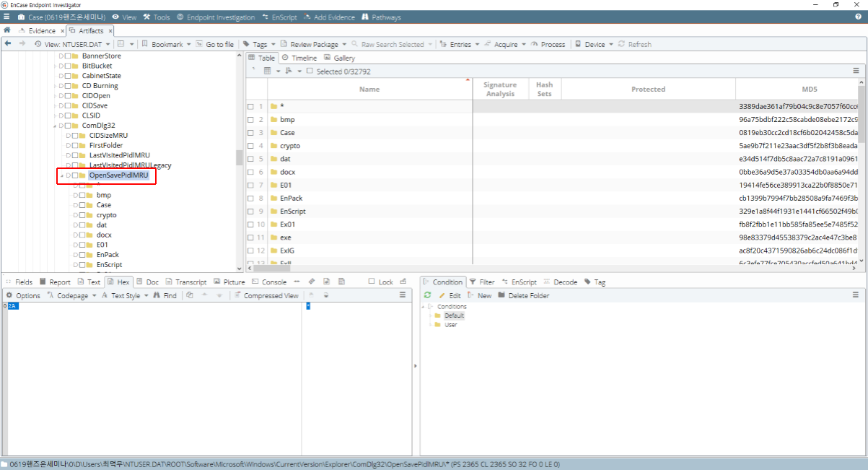Screen dimensions: 868x470
Task: Click the Bookmark toolbar icon
Action: coord(145,44)
